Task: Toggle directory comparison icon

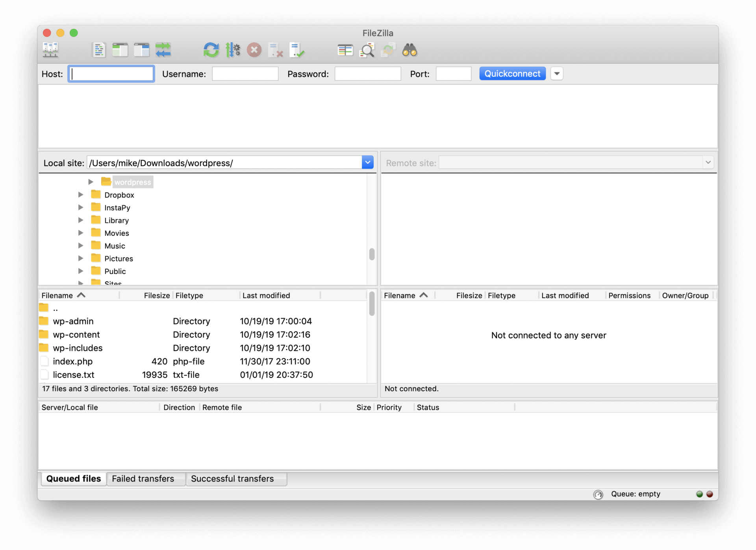Action: pyautogui.click(x=367, y=50)
